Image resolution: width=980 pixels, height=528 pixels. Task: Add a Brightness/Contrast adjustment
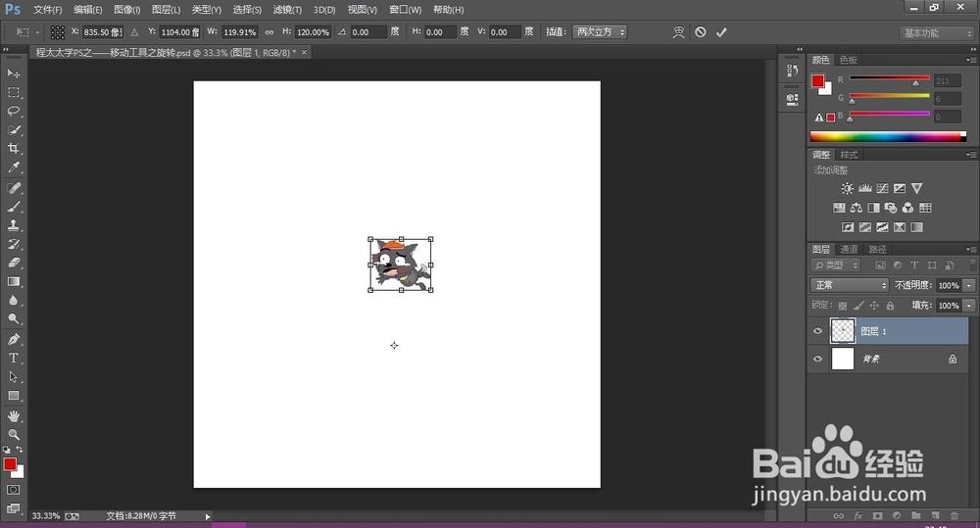(x=847, y=188)
